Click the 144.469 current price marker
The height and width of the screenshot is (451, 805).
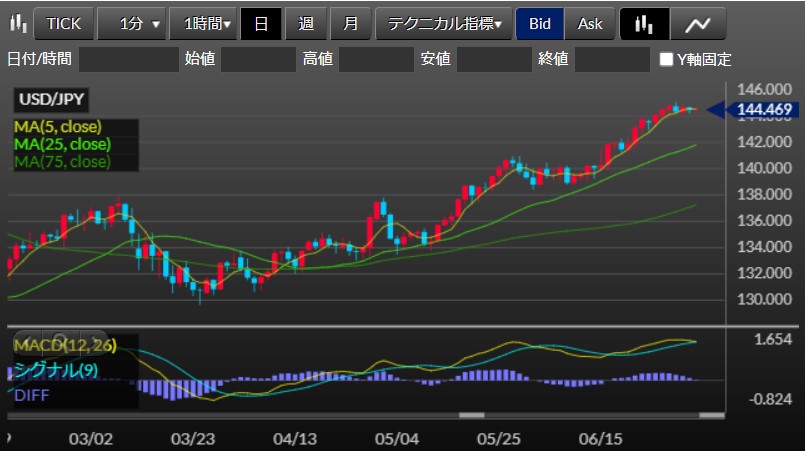(x=762, y=109)
